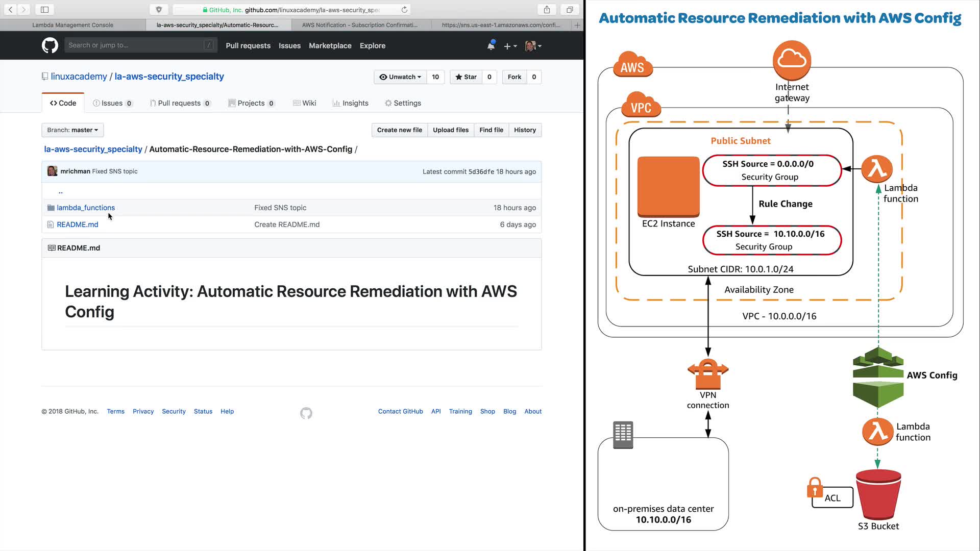The image size is (980, 551).
Task: Switch to the Insights tab
Action: 350,103
